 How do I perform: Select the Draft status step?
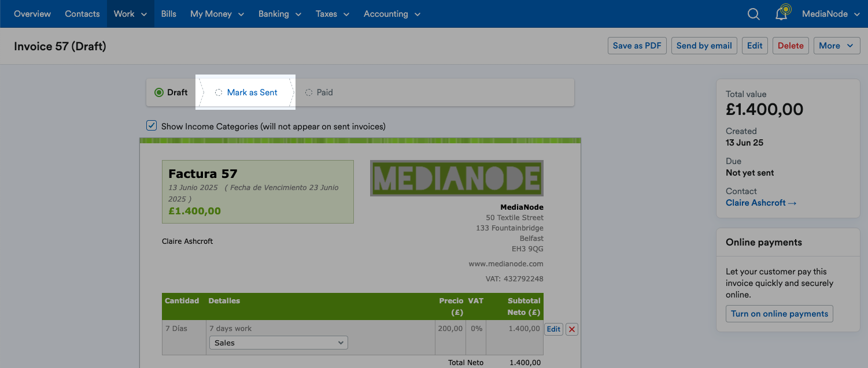(x=171, y=92)
